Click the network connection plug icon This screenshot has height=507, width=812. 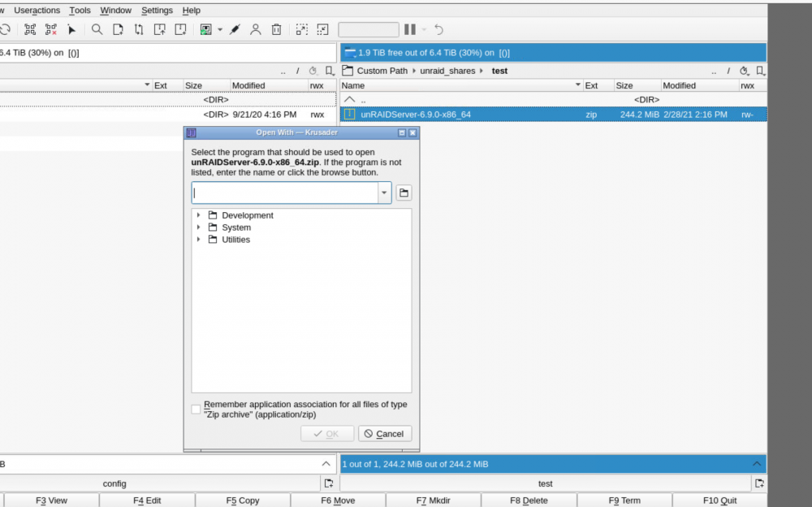tap(235, 29)
